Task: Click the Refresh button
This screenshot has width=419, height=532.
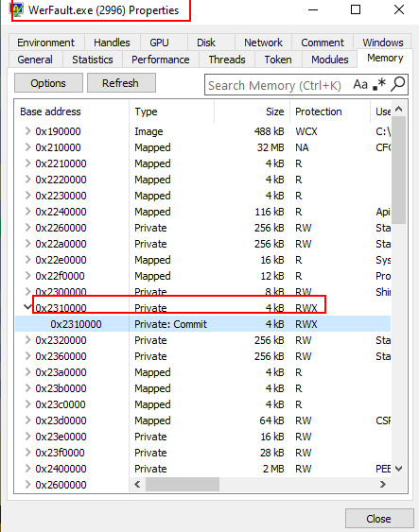Action: tap(121, 83)
